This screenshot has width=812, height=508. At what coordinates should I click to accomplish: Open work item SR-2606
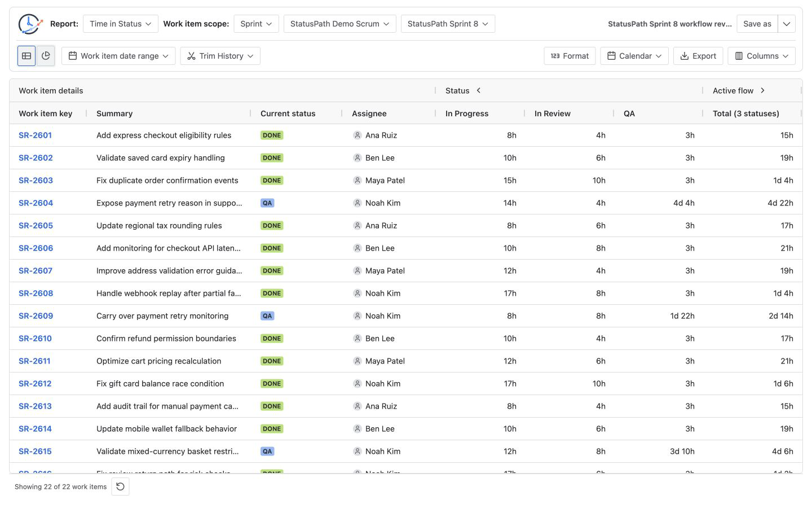pos(36,248)
